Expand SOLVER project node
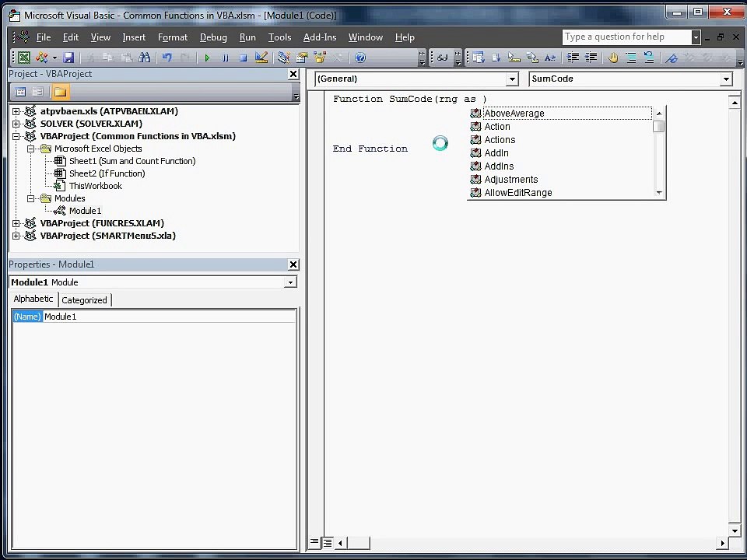Viewport: 747px width, 560px height. (x=16, y=124)
